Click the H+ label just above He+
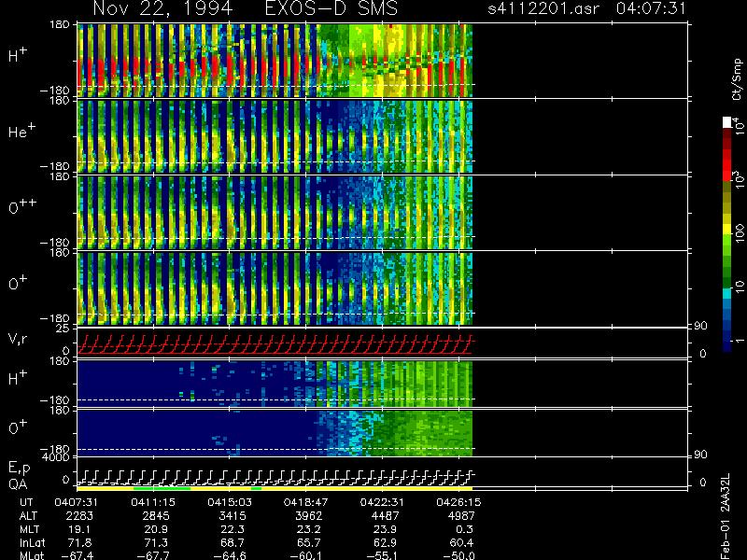The width and height of the screenshot is (747, 560). pos(18,55)
